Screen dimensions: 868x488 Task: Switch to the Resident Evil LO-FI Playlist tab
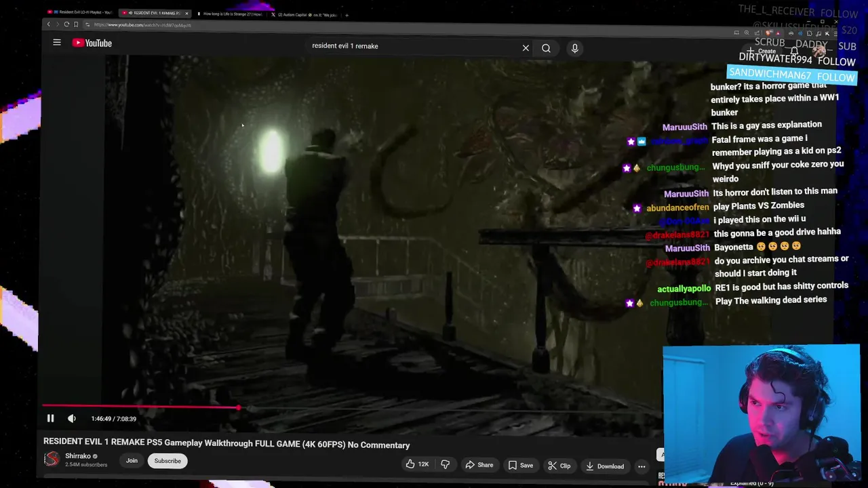[x=80, y=12]
